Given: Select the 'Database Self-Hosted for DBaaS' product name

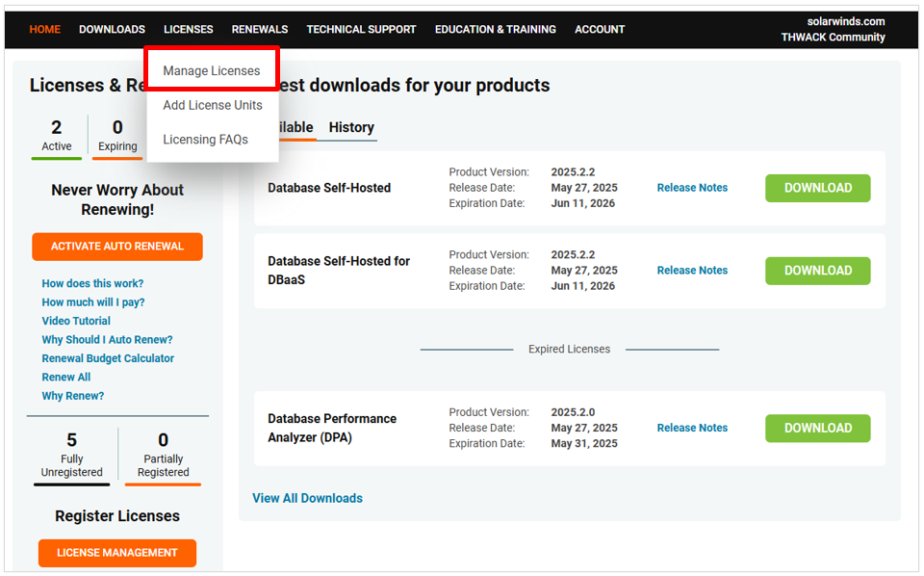Looking at the screenshot, I should coord(339,270).
